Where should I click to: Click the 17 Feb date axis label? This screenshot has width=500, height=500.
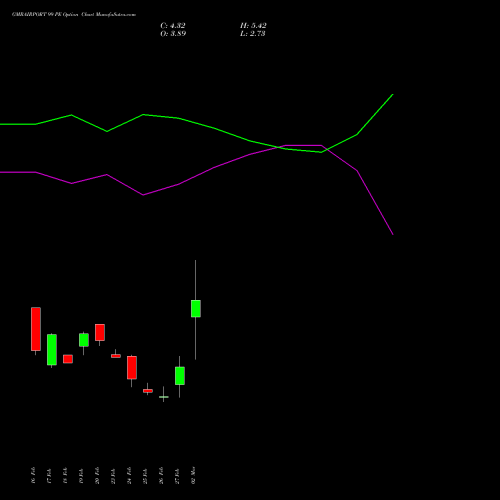(49, 475)
